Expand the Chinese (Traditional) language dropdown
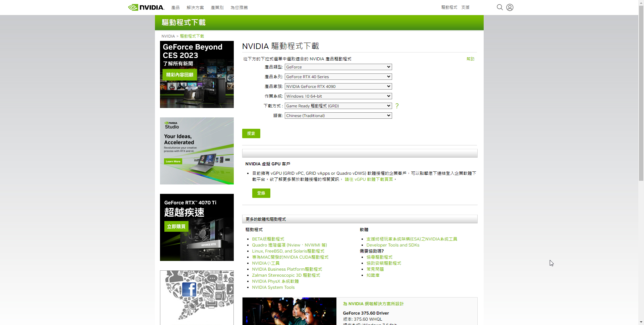This screenshot has height=325, width=644. [x=338, y=116]
